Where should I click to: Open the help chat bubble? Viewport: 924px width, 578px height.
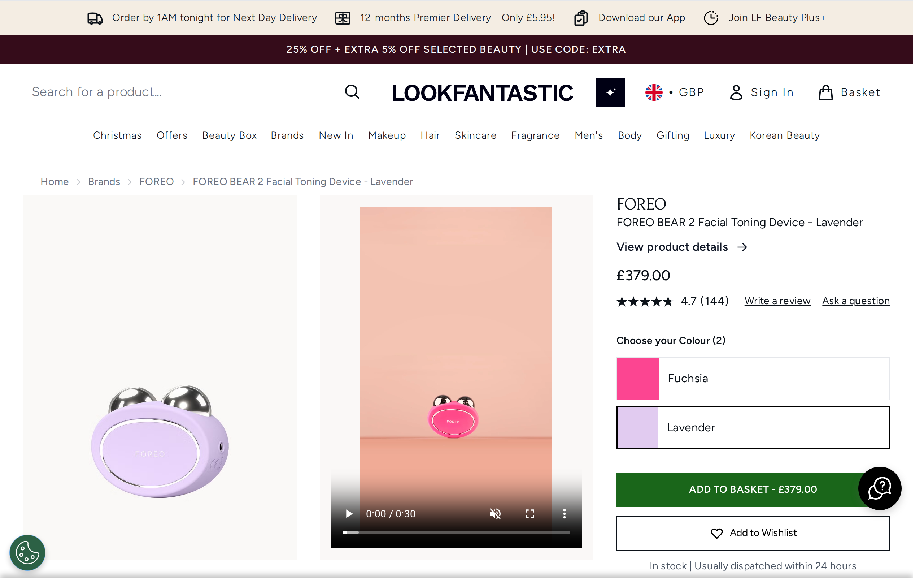click(x=879, y=488)
